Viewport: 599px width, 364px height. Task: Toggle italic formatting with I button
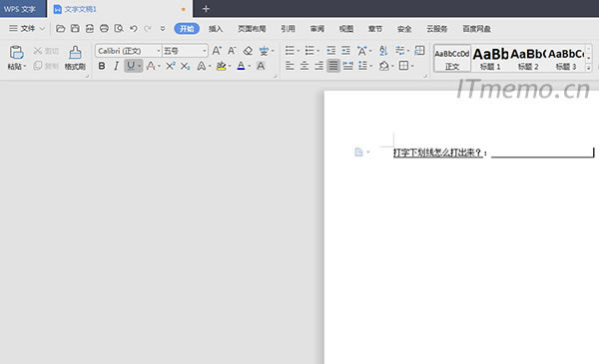coord(116,66)
